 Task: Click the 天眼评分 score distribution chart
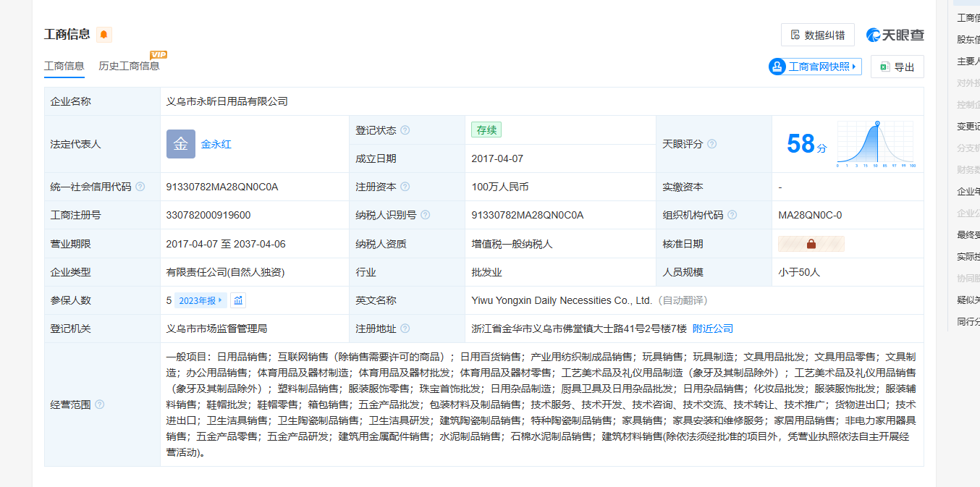pyautogui.click(x=876, y=144)
